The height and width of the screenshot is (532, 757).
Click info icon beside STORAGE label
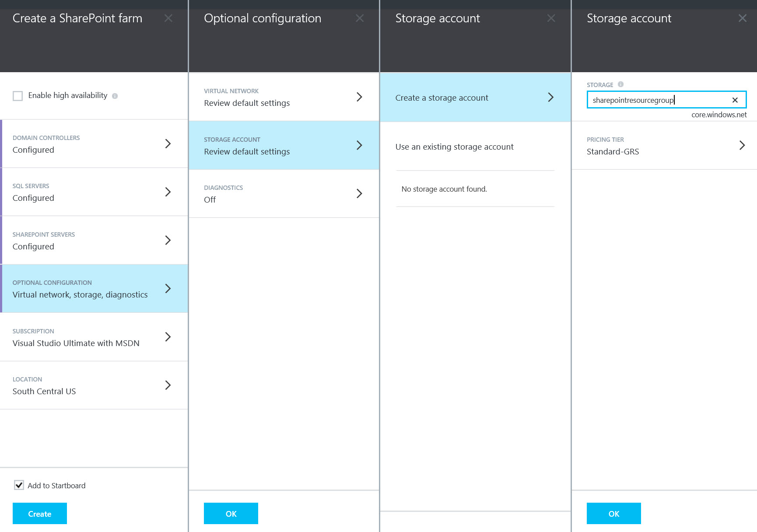click(x=620, y=84)
